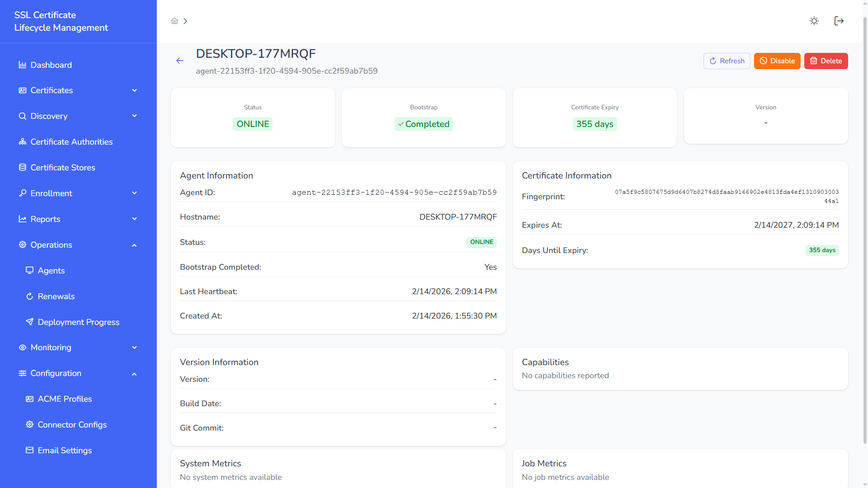This screenshot has height=488, width=868.
Task: Click the home breadcrumb icon
Action: tap(175, 21)
